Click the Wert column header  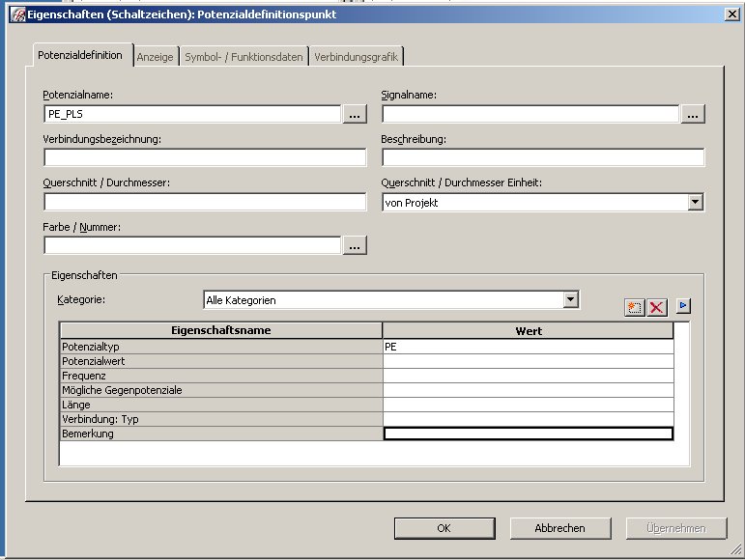click(x=528, y=331)
